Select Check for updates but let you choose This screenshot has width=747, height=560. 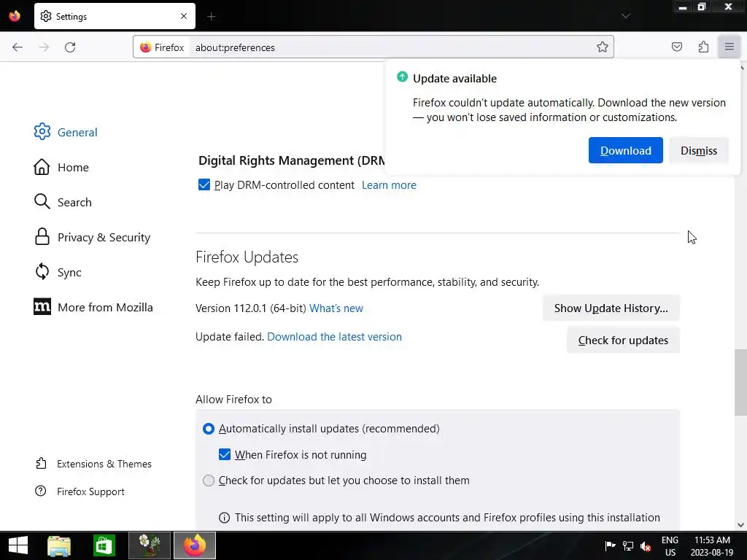[209, 481]
